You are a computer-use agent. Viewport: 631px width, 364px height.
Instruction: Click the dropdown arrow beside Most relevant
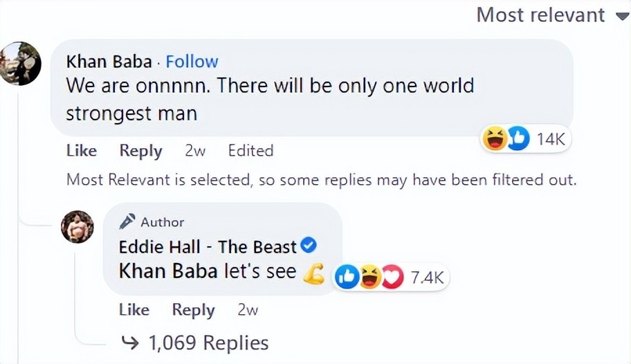(x=620, y=15)
